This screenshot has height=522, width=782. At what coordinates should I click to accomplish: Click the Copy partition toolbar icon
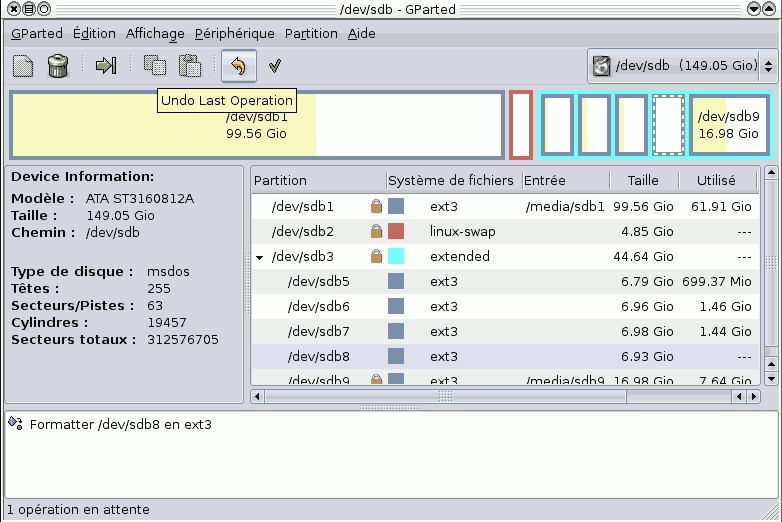point(155,67)
